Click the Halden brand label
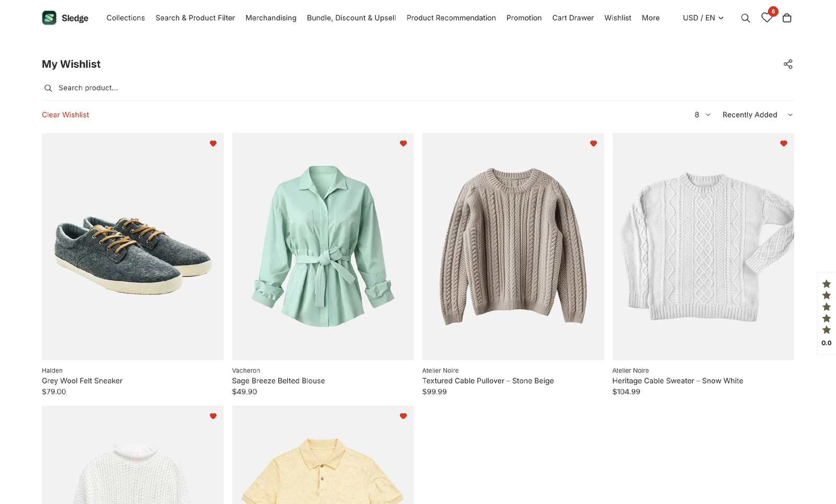This screenshot has height=504, width=836. 52,370
